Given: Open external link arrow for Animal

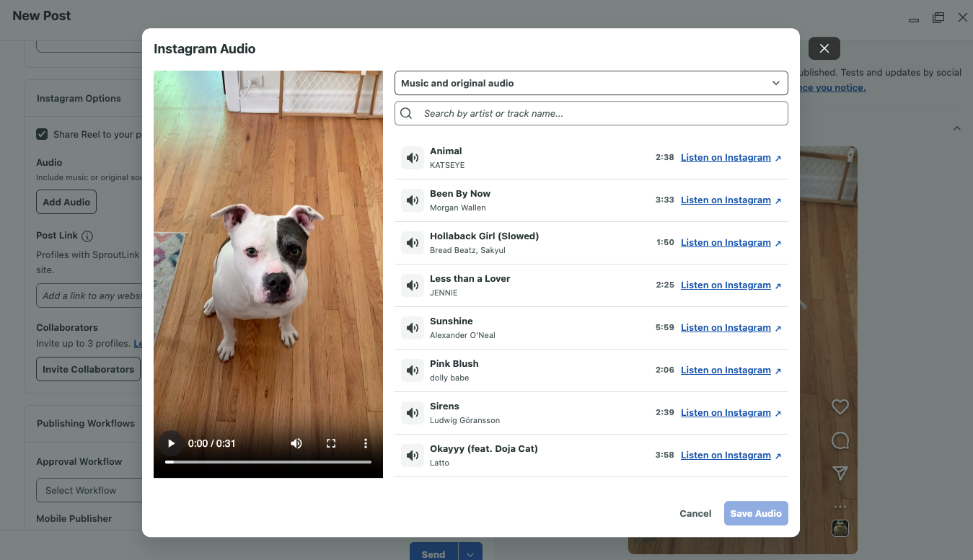Looking at the screenshot, I should (778, 158).
